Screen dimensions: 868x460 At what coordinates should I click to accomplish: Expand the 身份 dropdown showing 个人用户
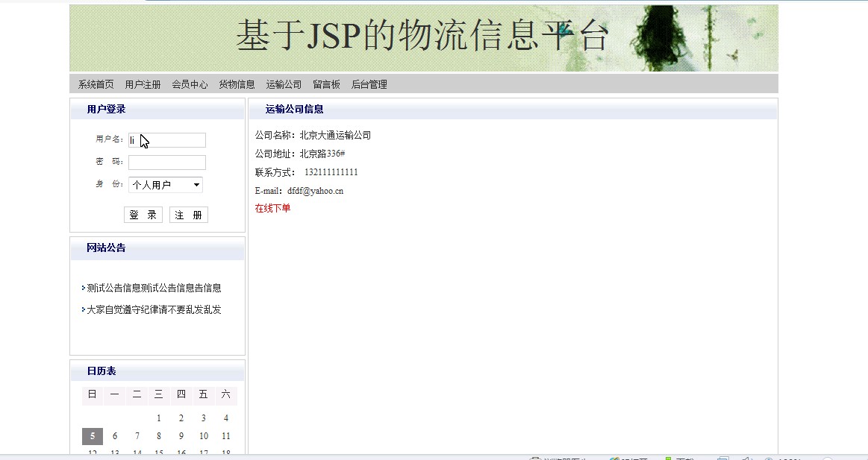166,185
